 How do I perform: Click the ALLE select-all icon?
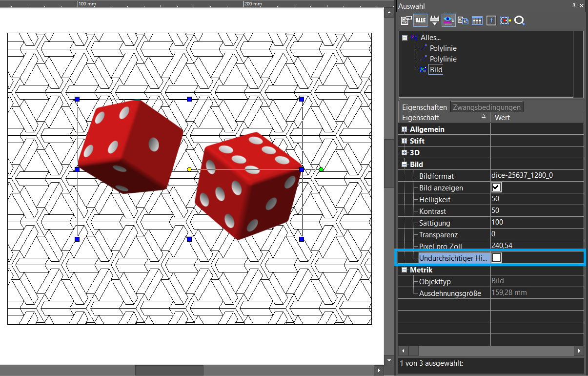pos(421,21)
